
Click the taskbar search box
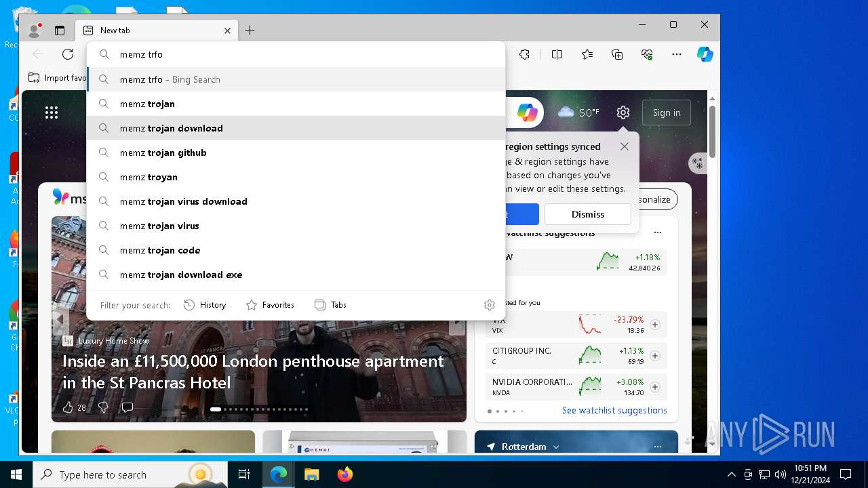click(x=130, y=474)
